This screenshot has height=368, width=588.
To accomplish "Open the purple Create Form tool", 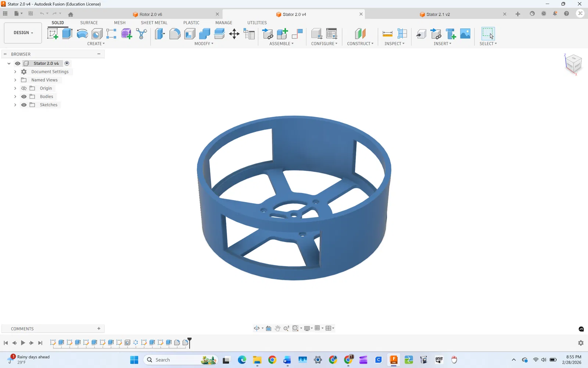I will (126, 34).
